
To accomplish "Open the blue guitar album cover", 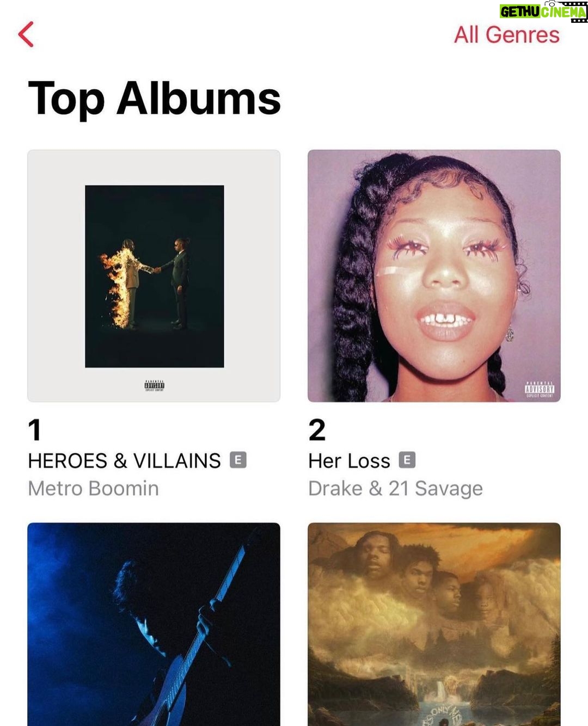I will click(154, 624).
